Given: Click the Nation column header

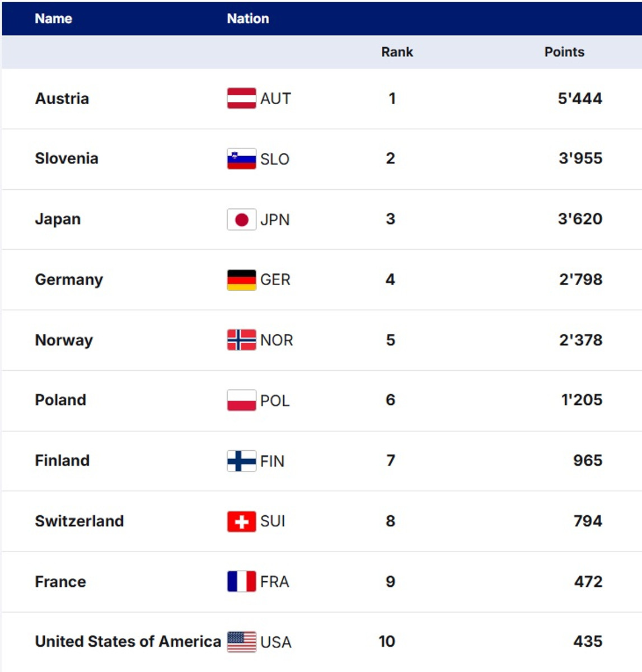Looking at the screenshot, I should pos(248,18).
